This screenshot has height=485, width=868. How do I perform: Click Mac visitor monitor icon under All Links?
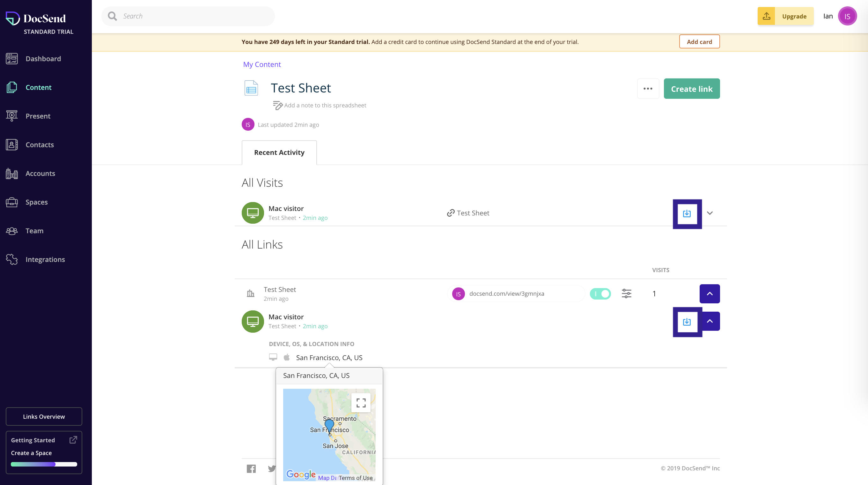(x=253, y=321)
